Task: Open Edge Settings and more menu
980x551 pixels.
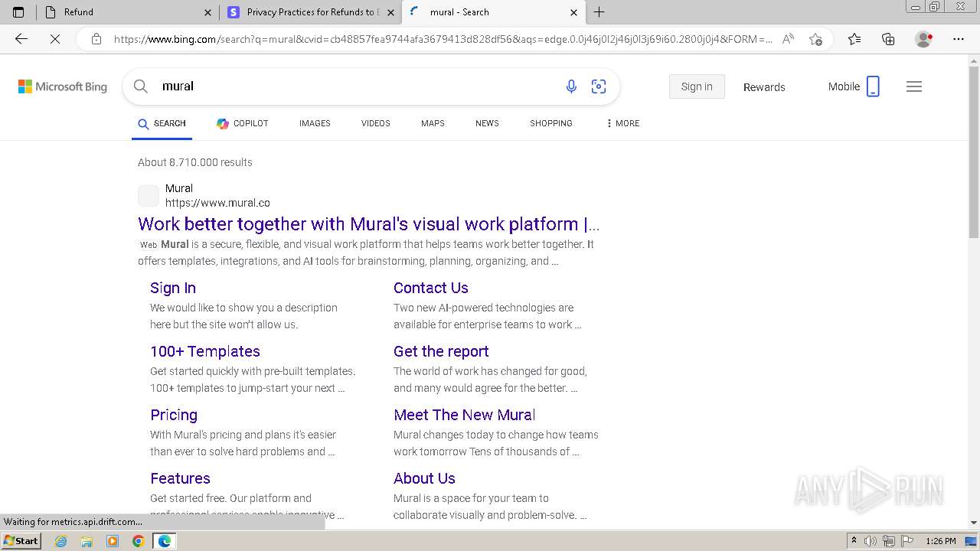Action: pos(959,39)
